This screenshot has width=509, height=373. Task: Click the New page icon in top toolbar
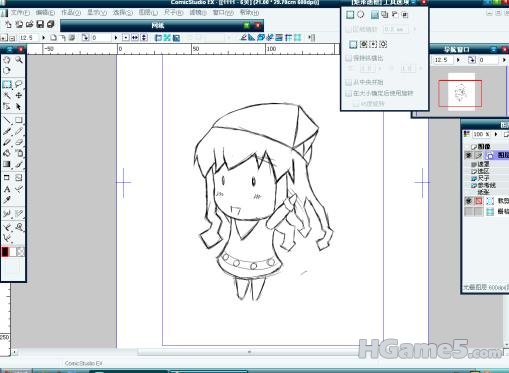(8, 24)
